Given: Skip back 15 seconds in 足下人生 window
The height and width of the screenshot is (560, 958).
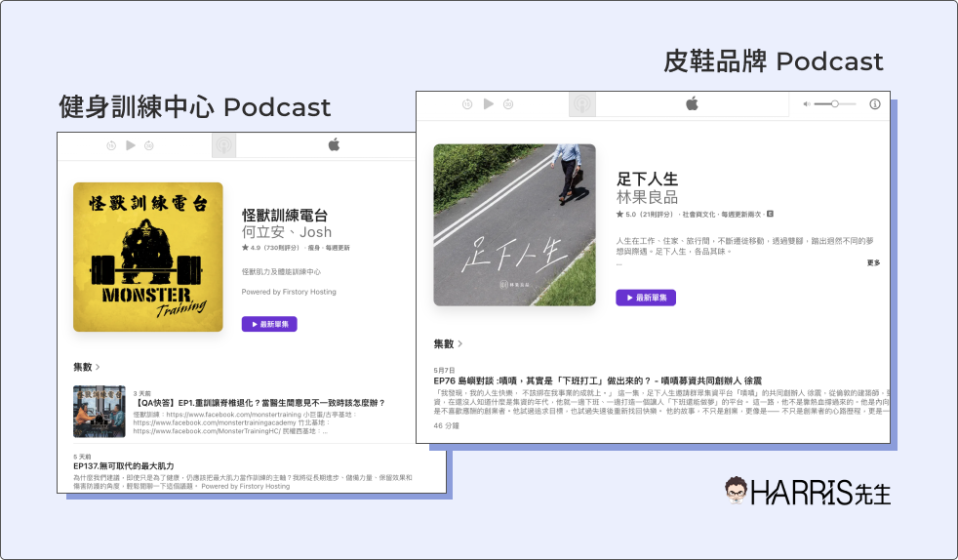Looking at the screenshot, I should pyautogui.click(x=467, y=104).
